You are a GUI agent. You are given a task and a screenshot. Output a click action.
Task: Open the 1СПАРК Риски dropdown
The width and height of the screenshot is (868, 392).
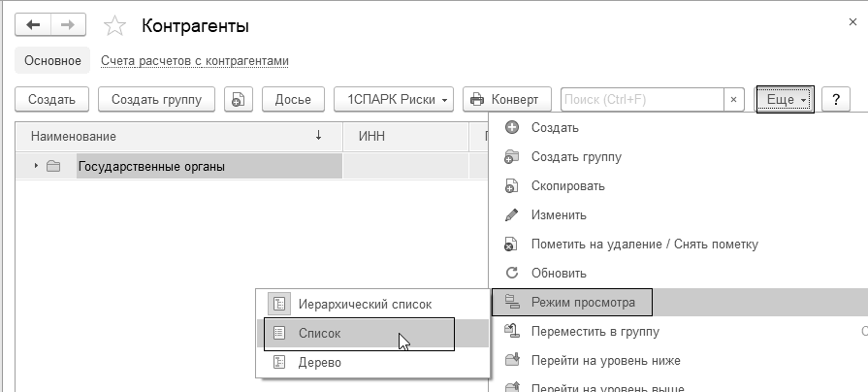[394, 99]
